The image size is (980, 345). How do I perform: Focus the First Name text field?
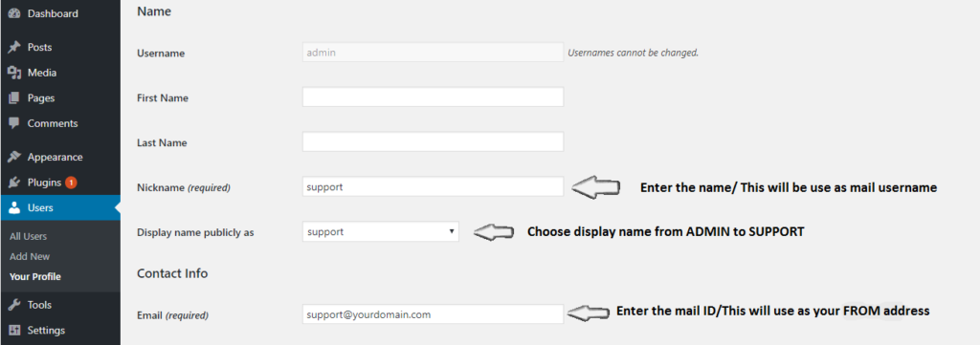(x=433, y=97)
